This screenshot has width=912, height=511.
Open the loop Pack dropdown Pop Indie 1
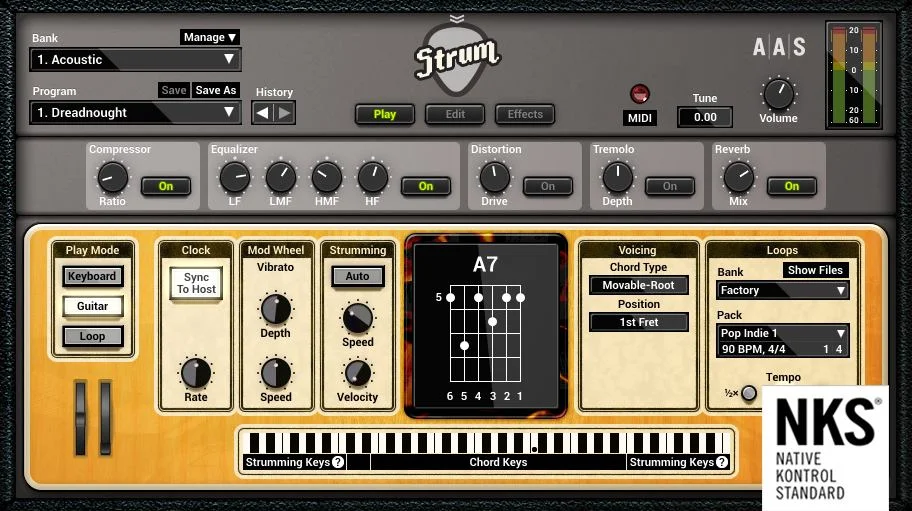782,333
